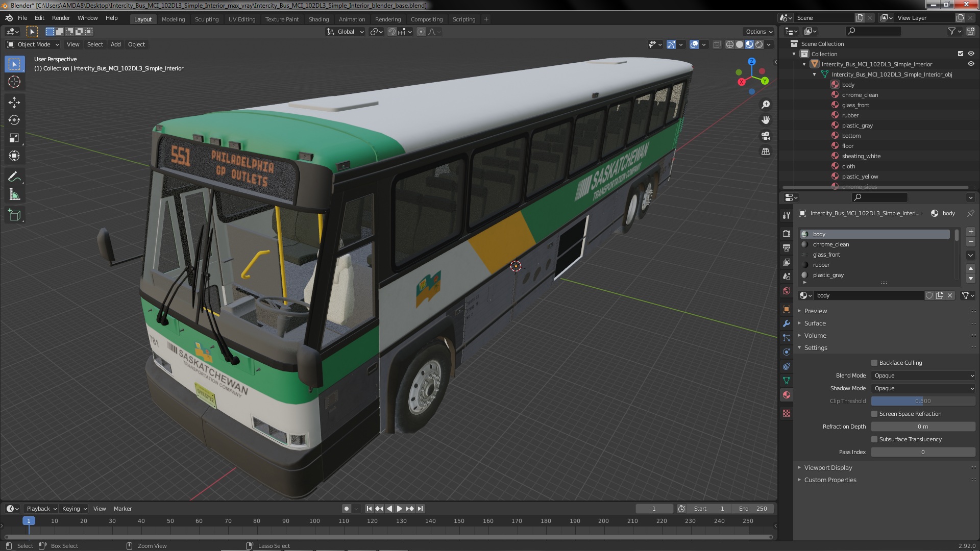
Task: Open Particles properties tab
Action: pyautogui.click(x=787, y=338)
